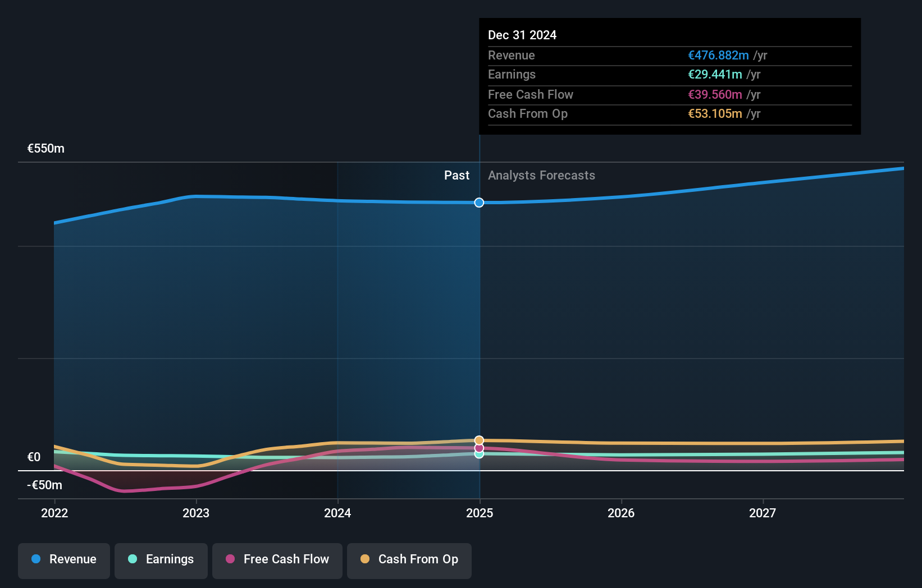Click the 2022 x-axis label
The height and width of the screenshot is (588, 922).
pos(54,513)
